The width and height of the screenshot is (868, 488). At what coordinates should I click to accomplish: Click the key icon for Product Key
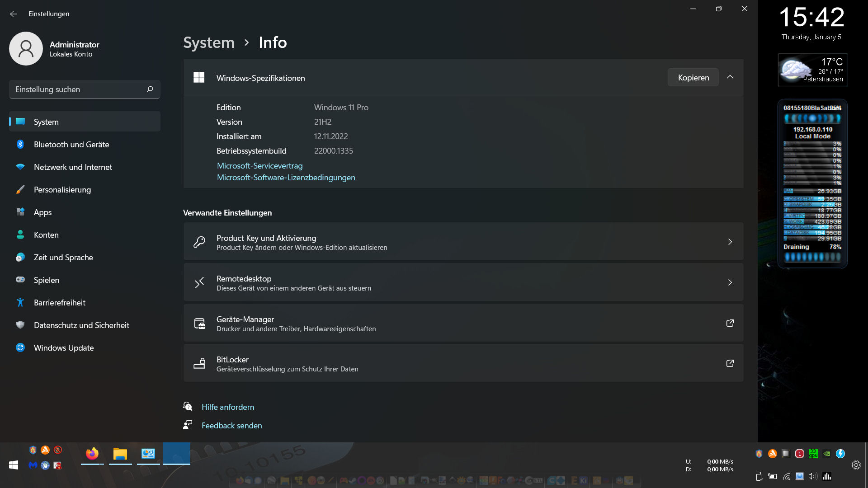[199, 242]
